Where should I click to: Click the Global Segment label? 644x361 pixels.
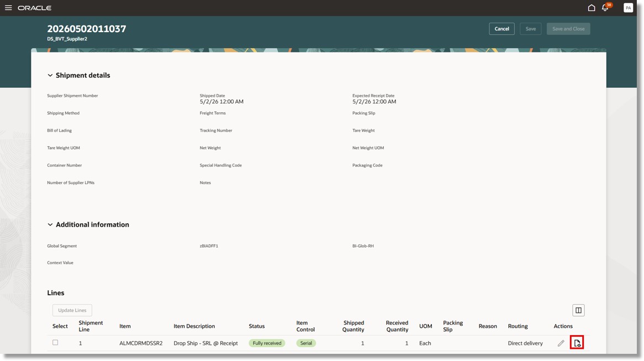tap(62, 246)
